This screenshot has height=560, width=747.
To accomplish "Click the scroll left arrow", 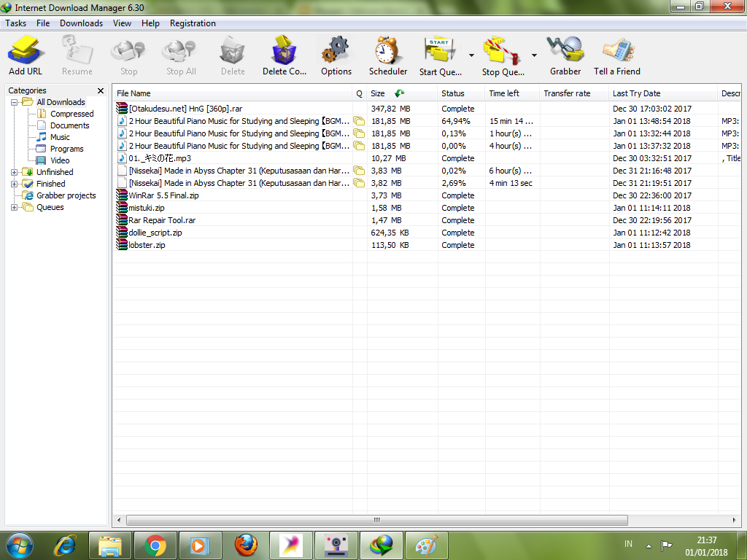I will point(119,520).
